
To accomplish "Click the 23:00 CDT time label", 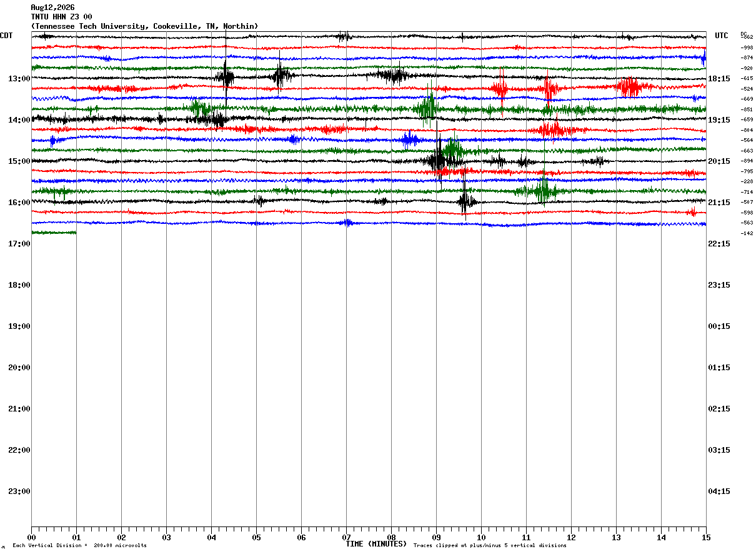I will [x=19, y=491].
